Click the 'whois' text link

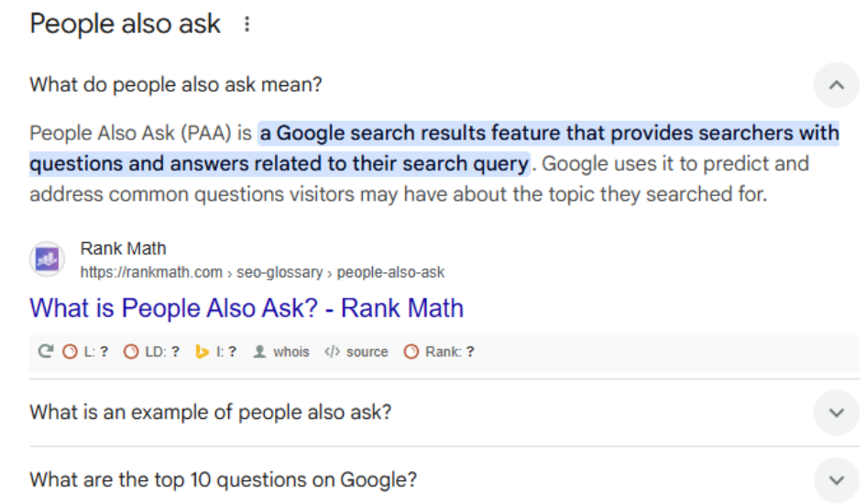coord(291,352)
